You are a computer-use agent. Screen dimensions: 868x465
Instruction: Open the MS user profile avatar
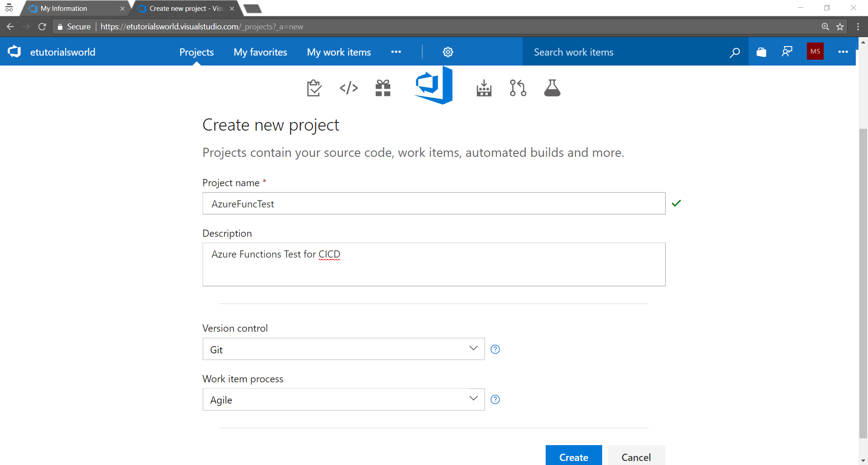tap(815, 52)
